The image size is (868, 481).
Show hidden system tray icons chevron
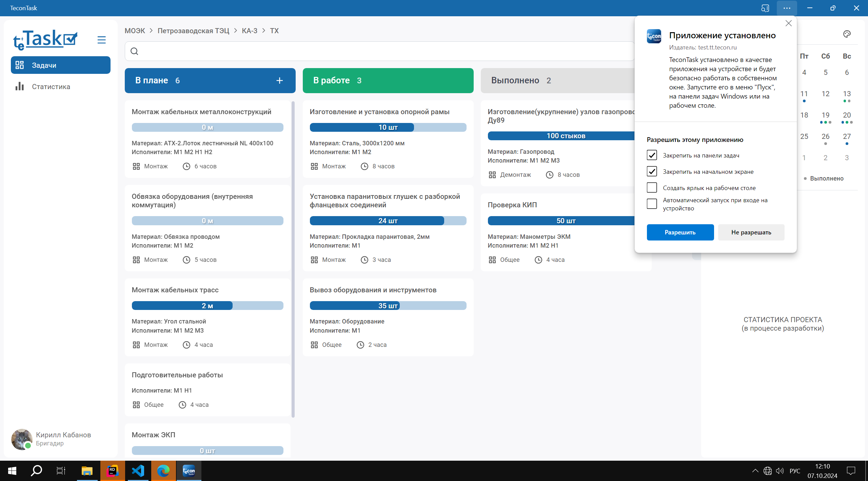point(755,471)
